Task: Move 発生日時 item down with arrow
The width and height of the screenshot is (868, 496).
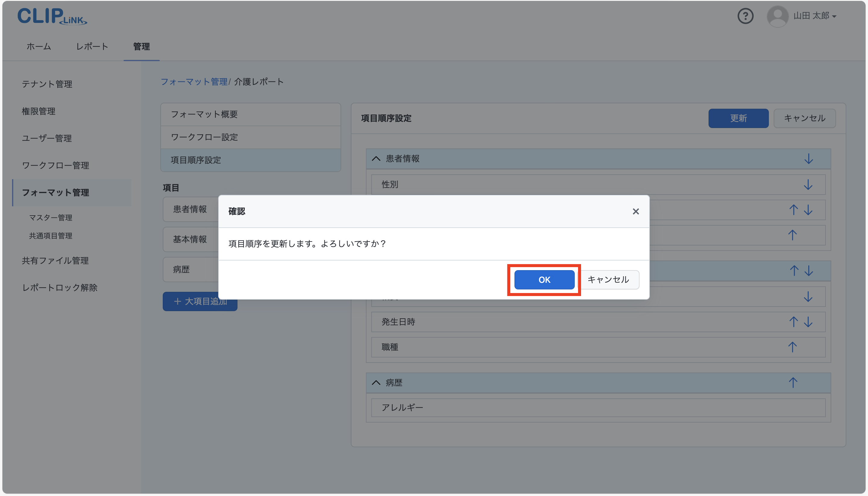Action: coord(808,322)
